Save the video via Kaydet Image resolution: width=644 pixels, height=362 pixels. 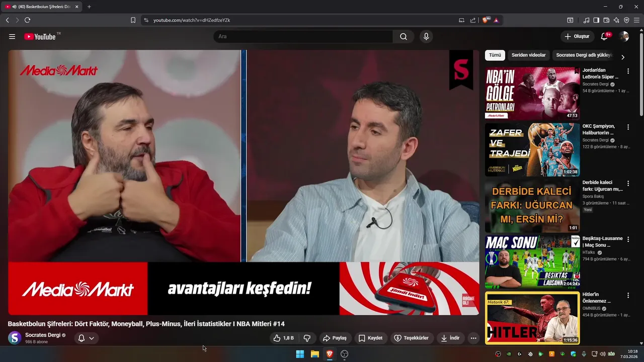pos(370,338)
